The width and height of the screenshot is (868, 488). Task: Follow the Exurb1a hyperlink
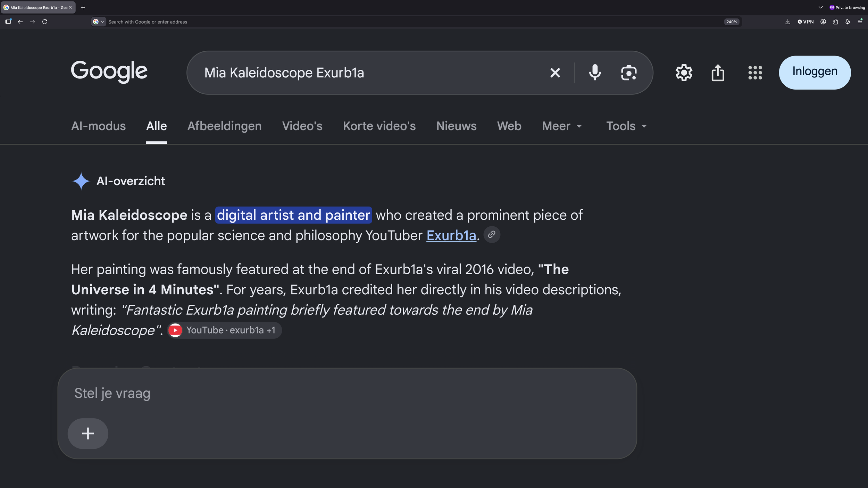[451, 235]
